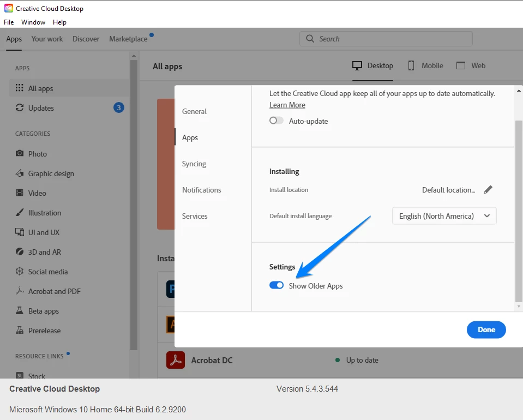Viewport: 523px width, 420px height.
Task: Click the Updates count badge showing 3
Action: click(x=119, y=107)
